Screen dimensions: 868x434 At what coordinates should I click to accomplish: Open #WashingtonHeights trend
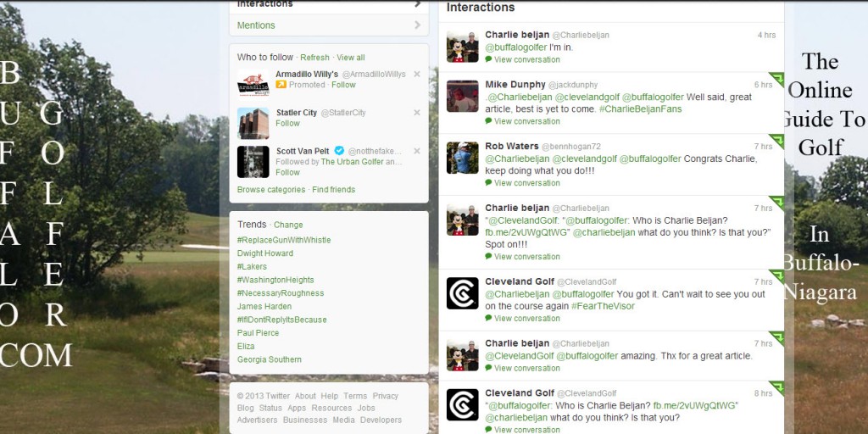[x=275, y=280]
